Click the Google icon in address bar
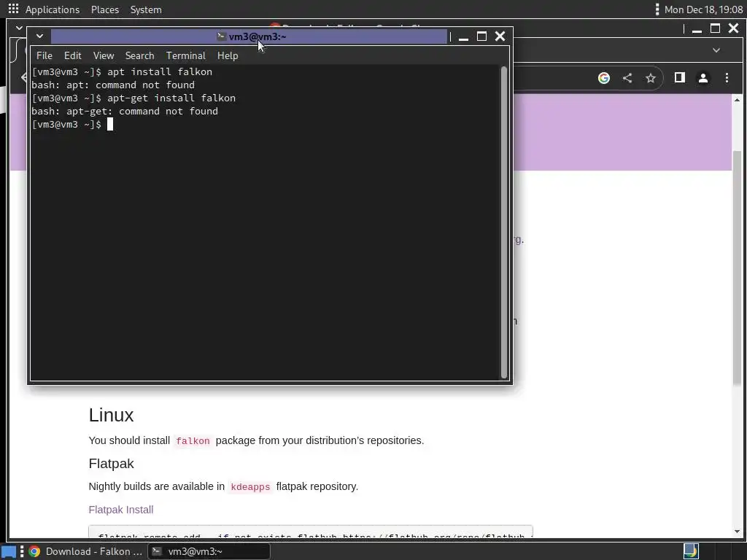The width and height of the screenshot is (747, 560). [x=603, y=78]
